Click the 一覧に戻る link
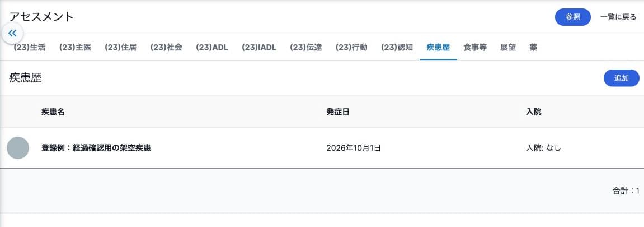644x227 pixels. point(618,17)
